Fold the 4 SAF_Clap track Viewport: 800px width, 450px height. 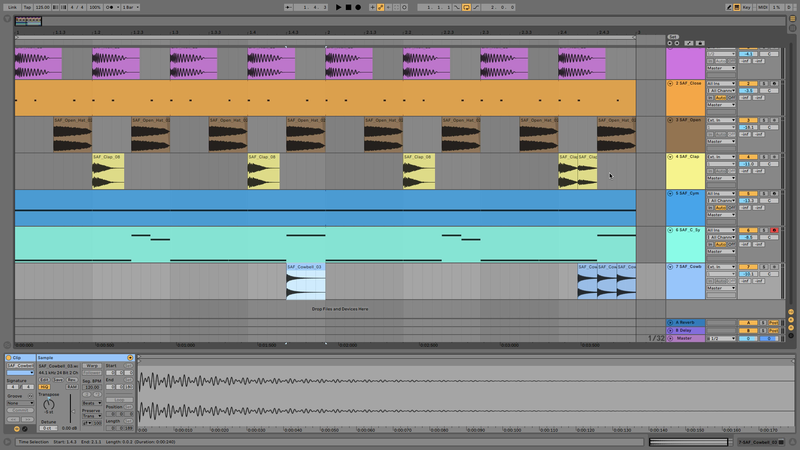coord(670,157)
